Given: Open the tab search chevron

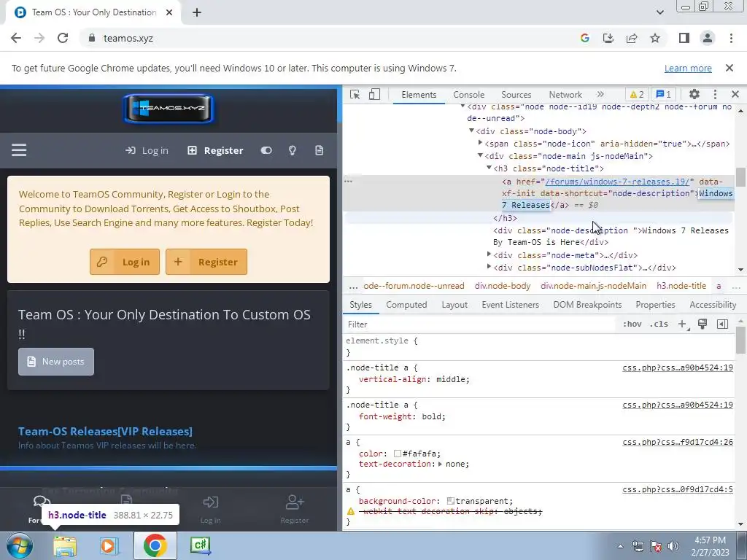Looking at the screenshot, I should coord(659,12).
